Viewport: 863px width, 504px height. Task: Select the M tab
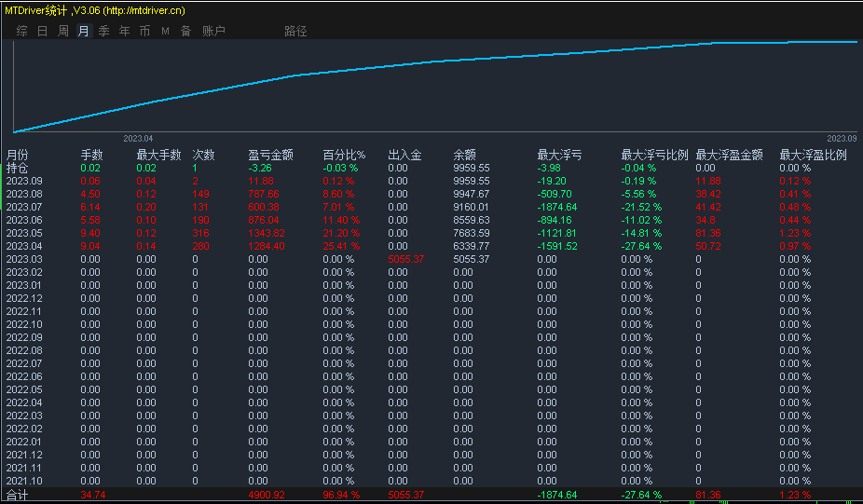(165, 31)
